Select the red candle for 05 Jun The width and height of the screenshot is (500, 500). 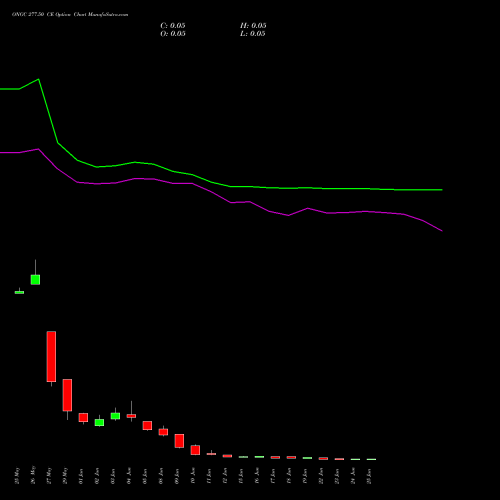coord(147,425)
